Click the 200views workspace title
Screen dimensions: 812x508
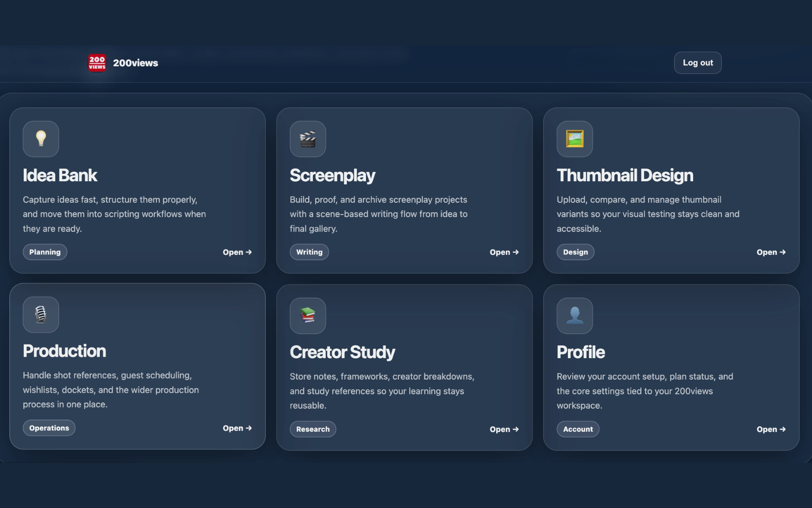click(x=136, y=62)
